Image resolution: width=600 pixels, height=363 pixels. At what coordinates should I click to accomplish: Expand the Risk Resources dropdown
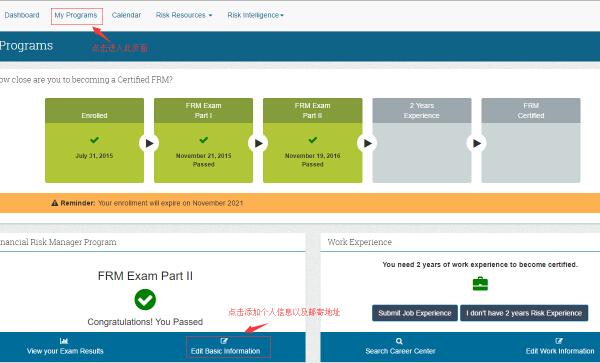184,15
